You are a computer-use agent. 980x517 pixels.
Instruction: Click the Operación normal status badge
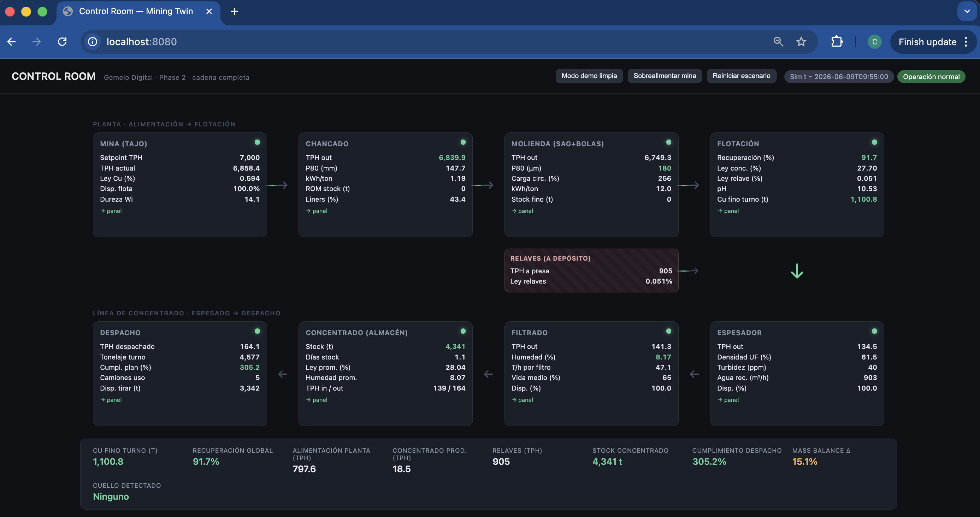[931, 76]
